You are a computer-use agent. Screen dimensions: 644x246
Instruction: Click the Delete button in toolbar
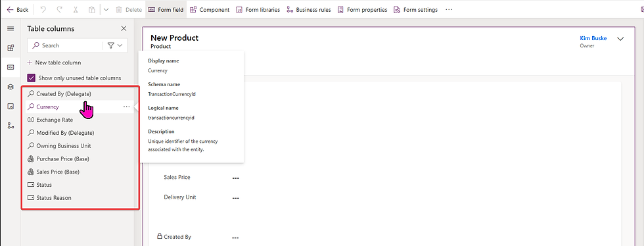pyautogui.click(x=129, y=9)
